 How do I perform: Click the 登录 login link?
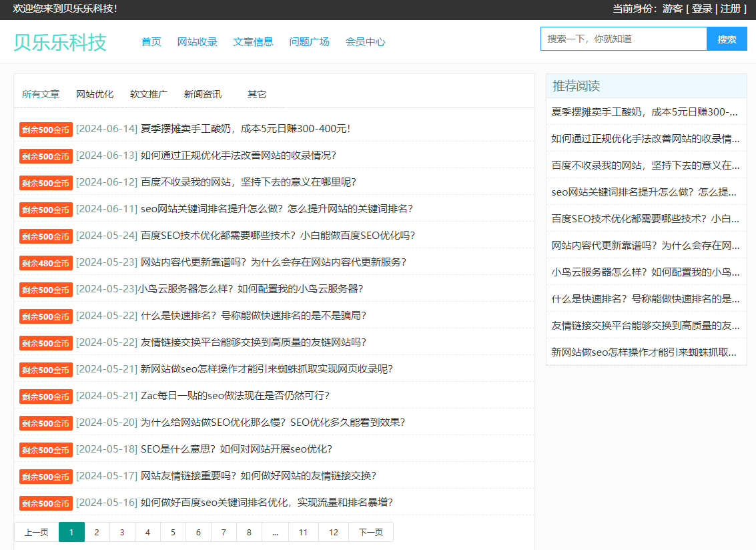[701, 9]
